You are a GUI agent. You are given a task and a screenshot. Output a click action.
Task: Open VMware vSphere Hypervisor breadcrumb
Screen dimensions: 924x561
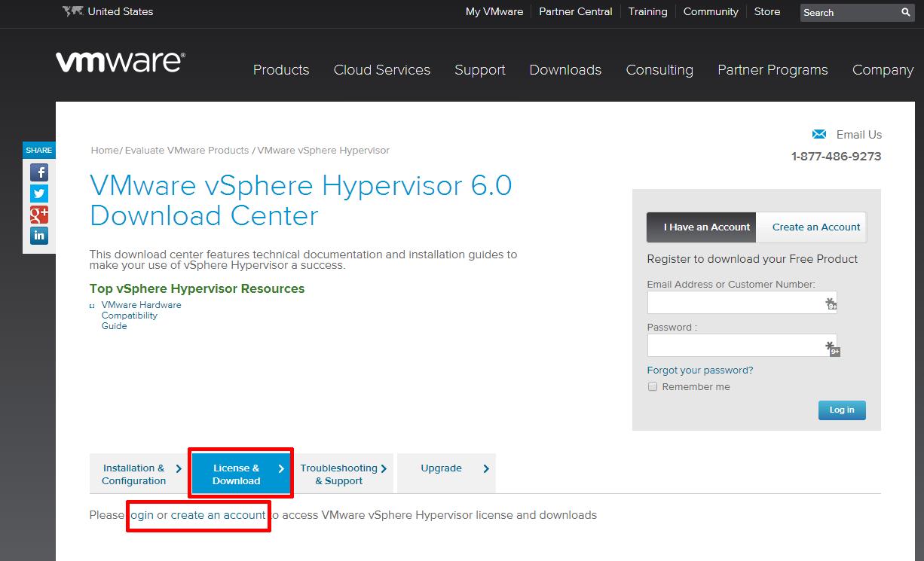(x=323, y=151)
